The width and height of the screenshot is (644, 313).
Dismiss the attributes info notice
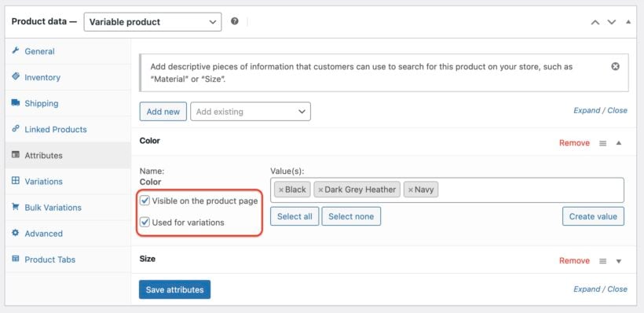pos(615,66)
